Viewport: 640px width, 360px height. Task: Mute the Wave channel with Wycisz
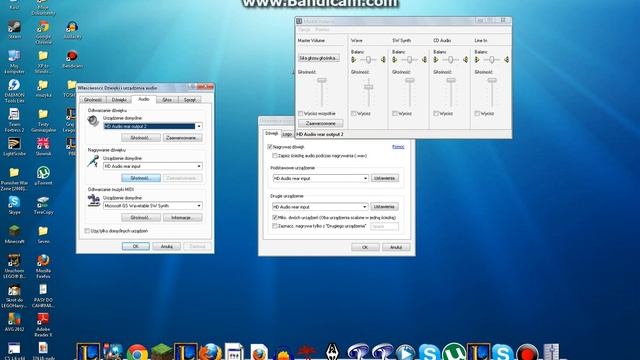click(x=354, y=113)
